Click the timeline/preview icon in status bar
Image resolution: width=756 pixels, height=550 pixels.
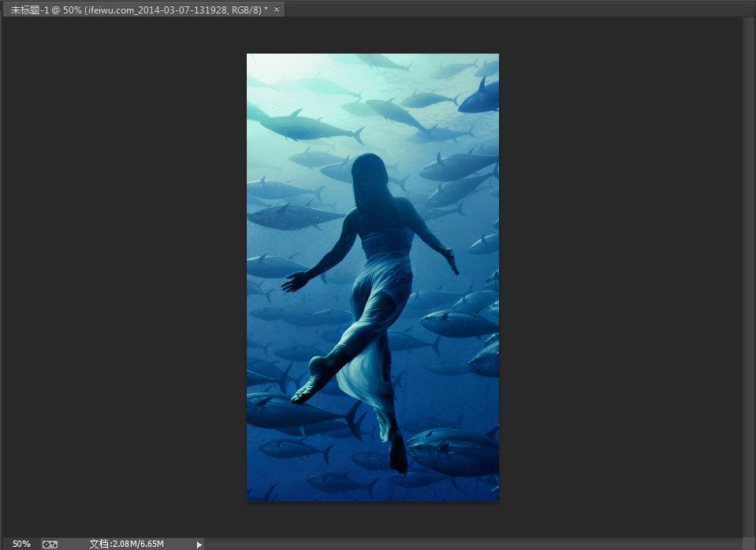tap(50, 544)
